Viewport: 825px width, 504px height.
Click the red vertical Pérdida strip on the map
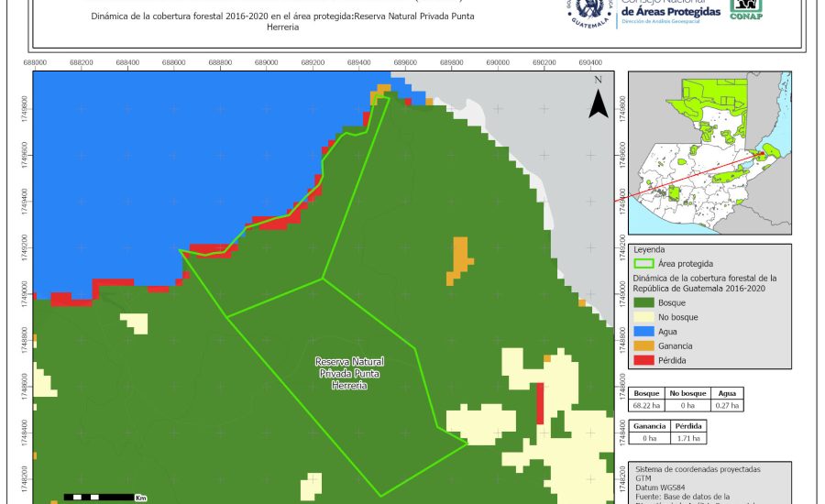(x=540, y=402)
